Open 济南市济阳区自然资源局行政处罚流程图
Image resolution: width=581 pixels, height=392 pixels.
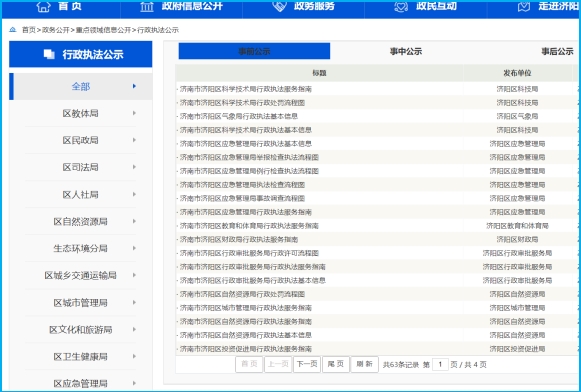pyautogui.click(x=242, y=294)
